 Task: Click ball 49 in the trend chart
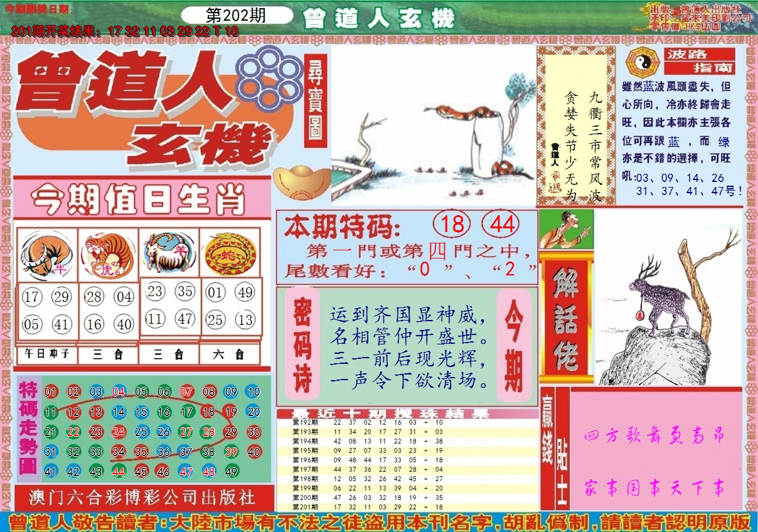[x=231, y=472]
